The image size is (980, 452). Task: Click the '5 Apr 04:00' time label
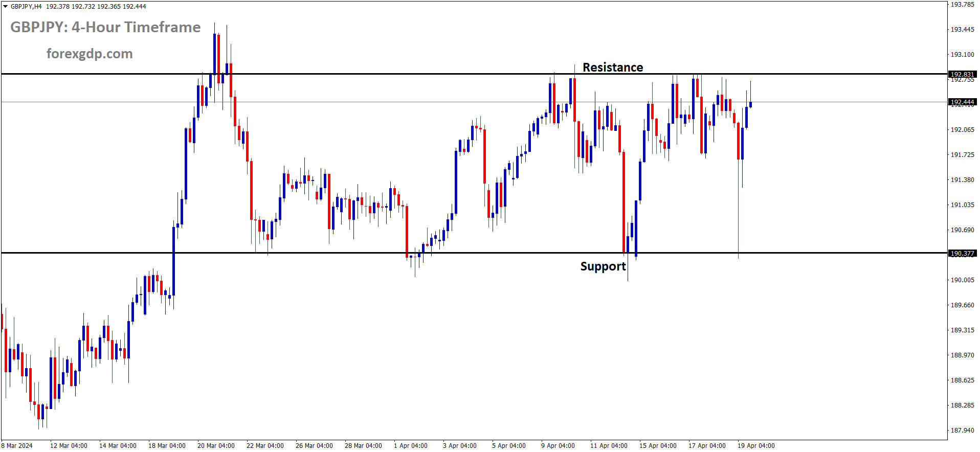(509, 446)
